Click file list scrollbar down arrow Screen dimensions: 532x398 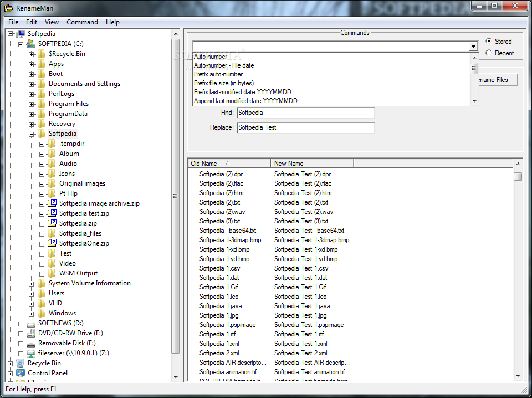[x=518, y=376]
